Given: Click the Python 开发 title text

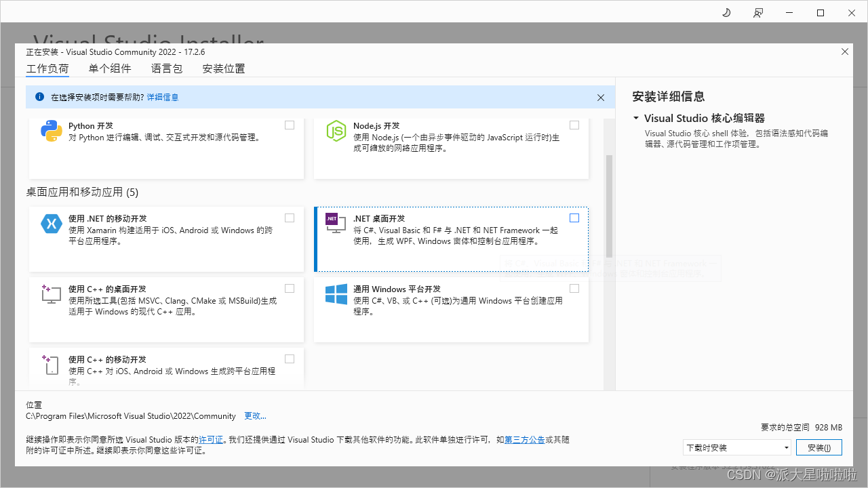Looking at the screenshot, I should [x=91, y=125].
